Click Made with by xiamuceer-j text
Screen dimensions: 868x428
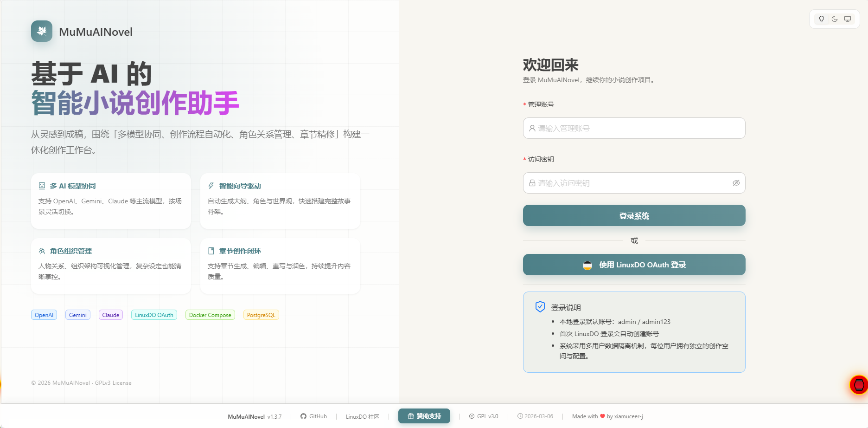pyautogui.click(x=607, y=416)
